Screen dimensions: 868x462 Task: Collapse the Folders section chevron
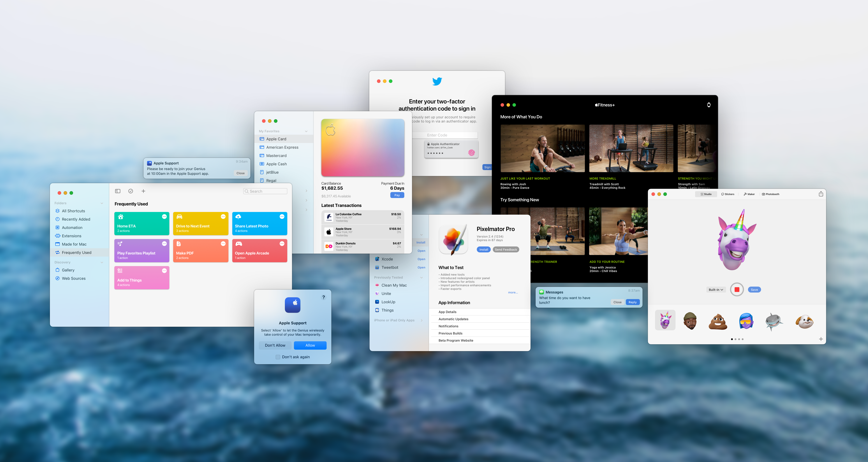coord(102,203)
